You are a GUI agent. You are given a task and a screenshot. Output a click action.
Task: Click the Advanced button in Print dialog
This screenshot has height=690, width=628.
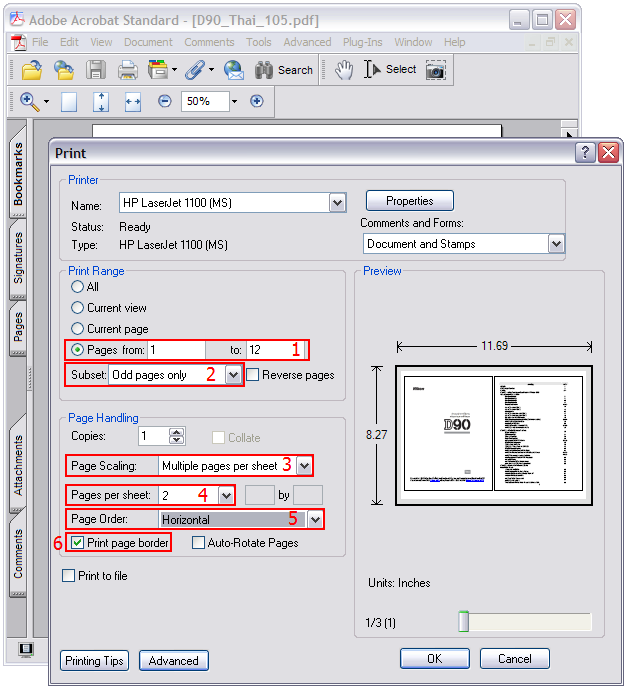(x=174, y=661)
